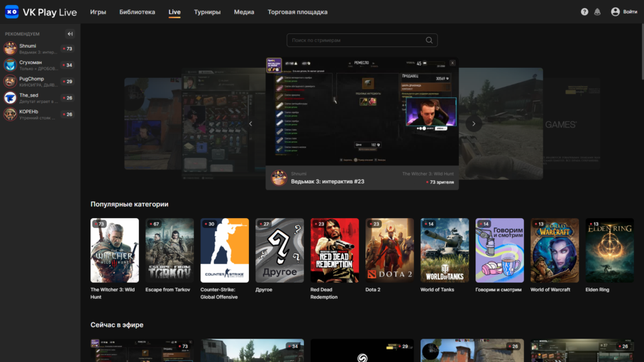Show next featured stream with right arrow

(x=474, y=124)
